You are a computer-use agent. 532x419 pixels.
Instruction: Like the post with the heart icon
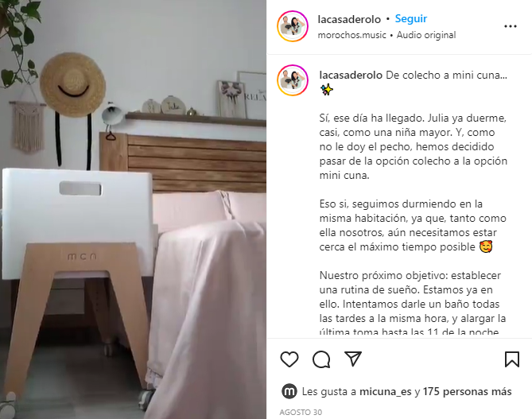(x=289, y=359)
